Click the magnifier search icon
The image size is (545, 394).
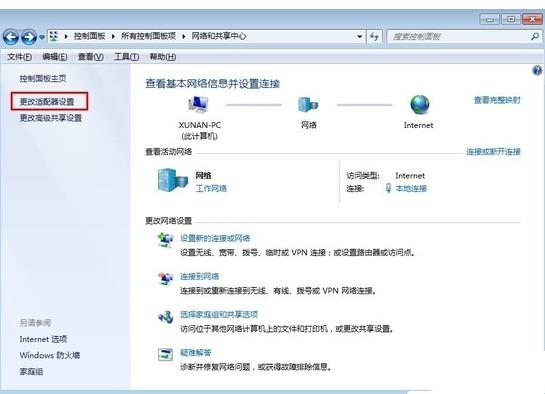point(535,36)
